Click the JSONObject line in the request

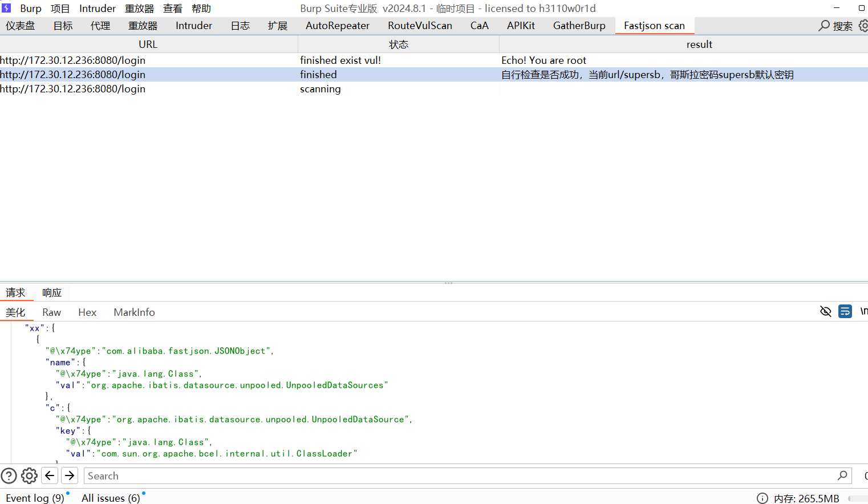[160, 351]
